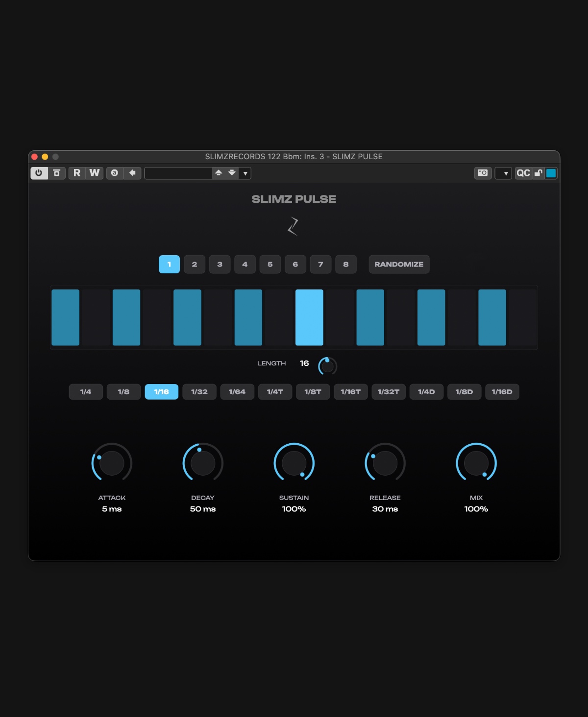Open the preset browser dropdown arrow
588x717 pixels.
[245, 173]
